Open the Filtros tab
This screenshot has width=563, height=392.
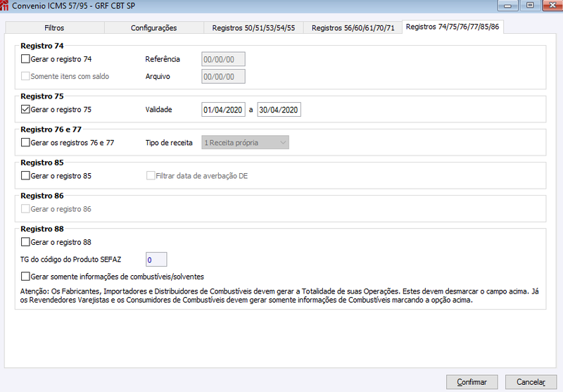[x=55, y=27]
